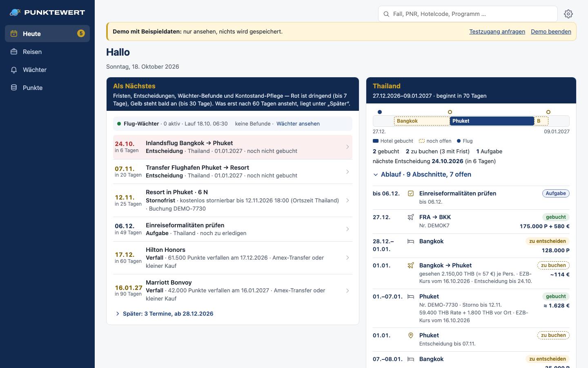Expand Später: 3 Termine list

[164, 314]
